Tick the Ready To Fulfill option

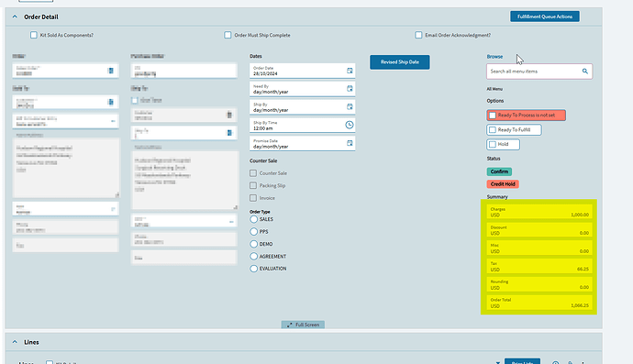click(492, 130)
